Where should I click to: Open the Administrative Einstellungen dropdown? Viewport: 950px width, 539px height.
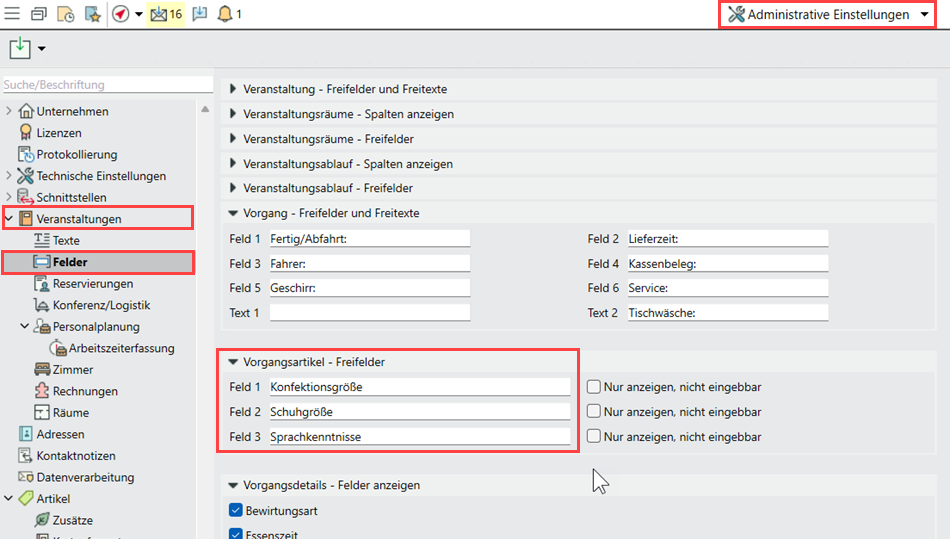pyautogui.click(x=828, y=14)
